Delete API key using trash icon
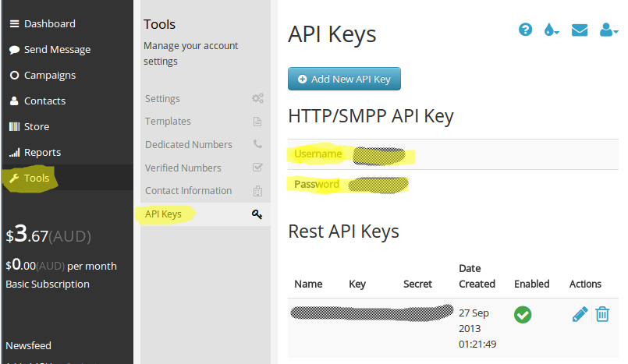 point(602,314)
